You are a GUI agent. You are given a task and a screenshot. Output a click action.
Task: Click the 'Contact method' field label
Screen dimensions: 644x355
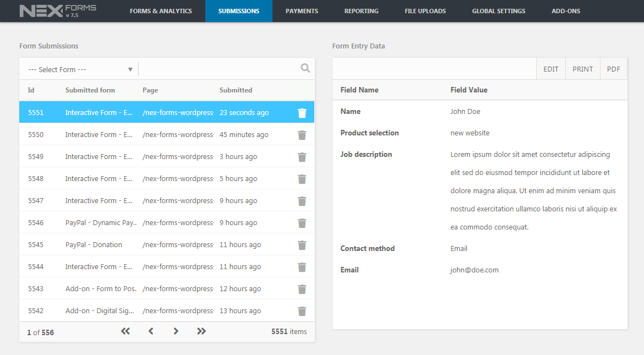[x=367, y=248]
